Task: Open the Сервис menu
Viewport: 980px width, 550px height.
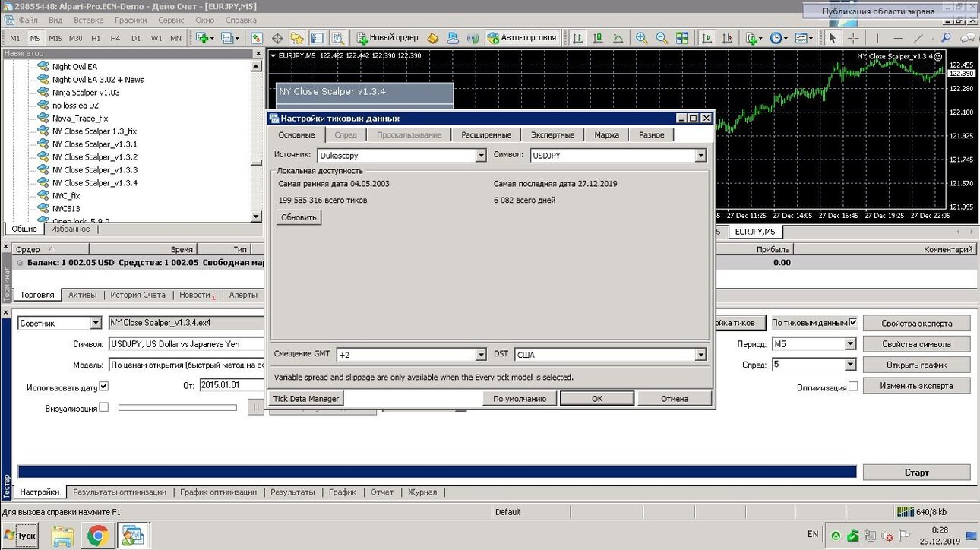Action: coord(171,20)
